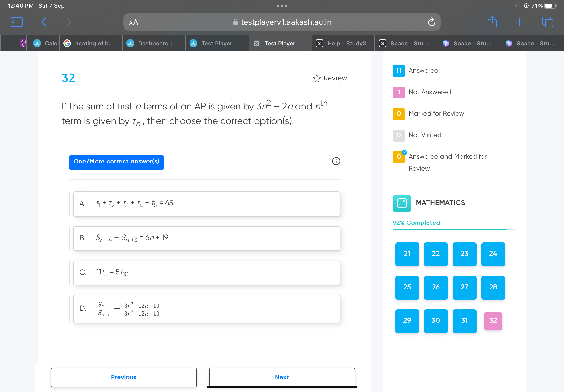The image size is (564, 392).
Task: Click the pink Not Answered badge
Action: (x=399, y=92)
